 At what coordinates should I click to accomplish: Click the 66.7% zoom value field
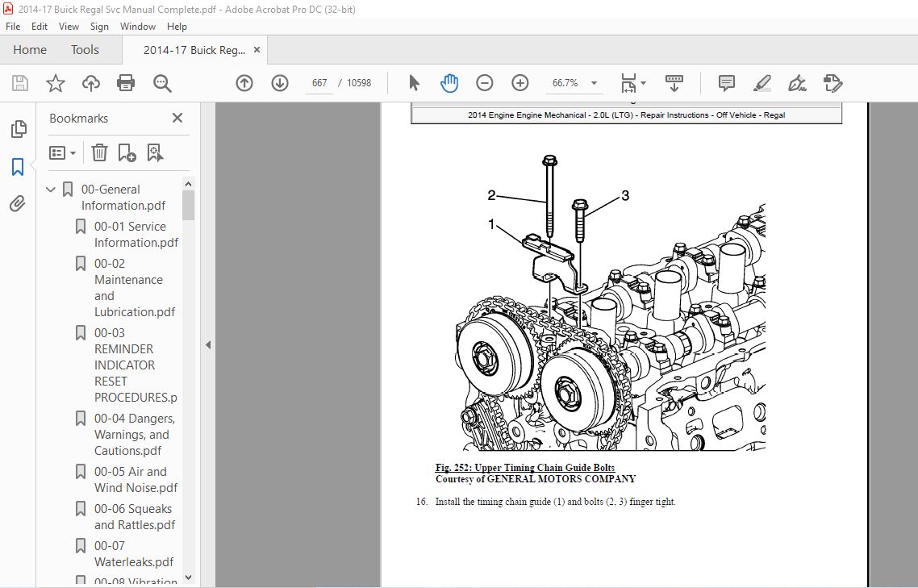point(565,83)
